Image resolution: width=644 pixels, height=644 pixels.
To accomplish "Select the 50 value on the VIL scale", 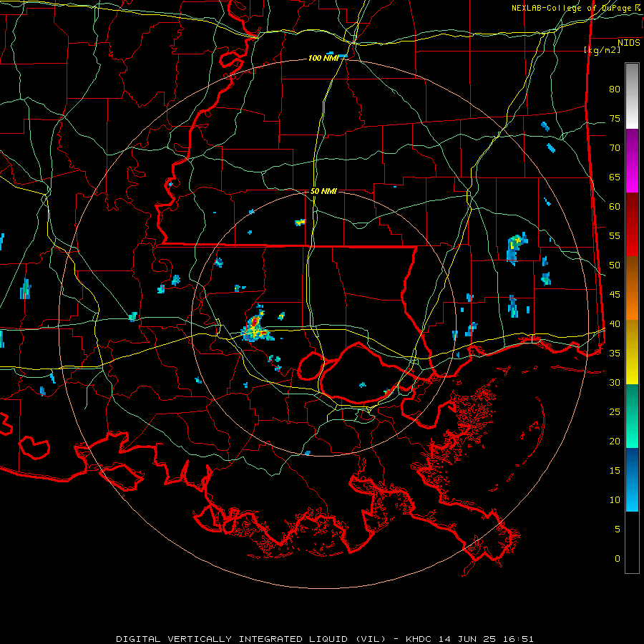I will pyautogui.click(x=615, y=265).
